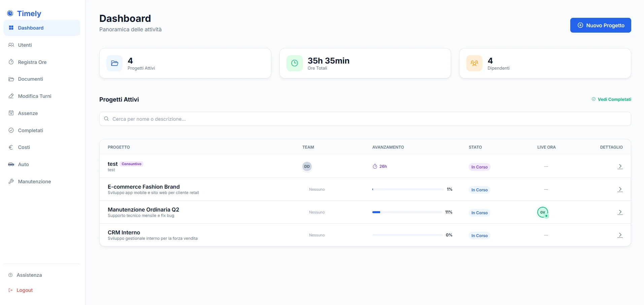The image size is (644, 305).
Task: Click the Manutenzione wrench icon
Action: coord(11,182)
